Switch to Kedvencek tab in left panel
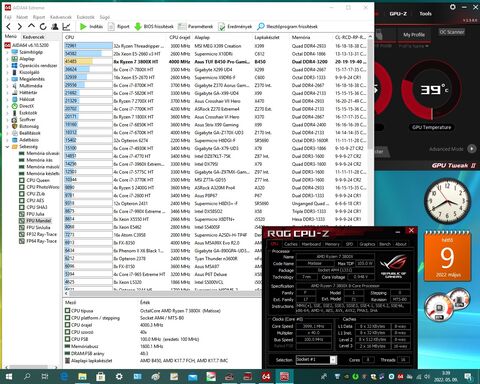This screenshot has height=384, width=480. (x=33, y=37)
